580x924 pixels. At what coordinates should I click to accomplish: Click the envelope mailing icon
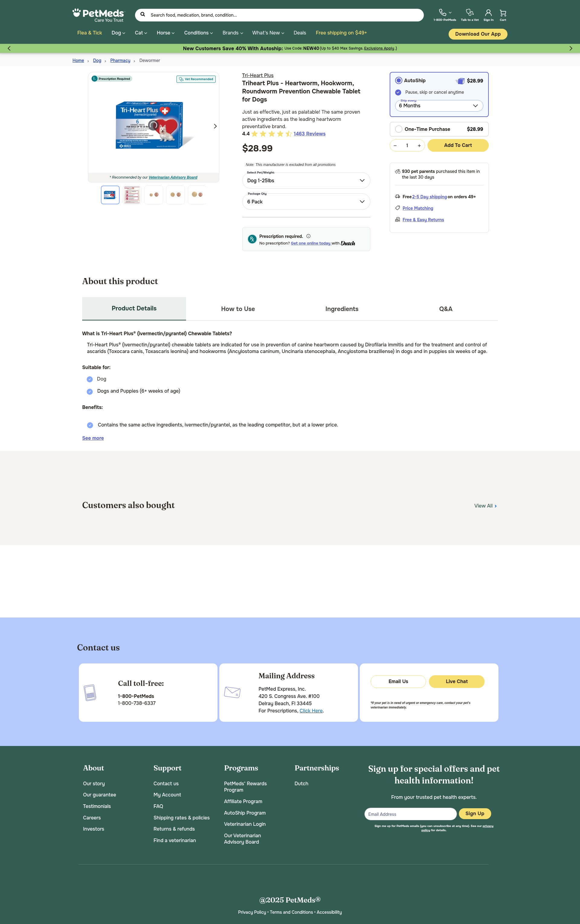click(x=232, y=692)
